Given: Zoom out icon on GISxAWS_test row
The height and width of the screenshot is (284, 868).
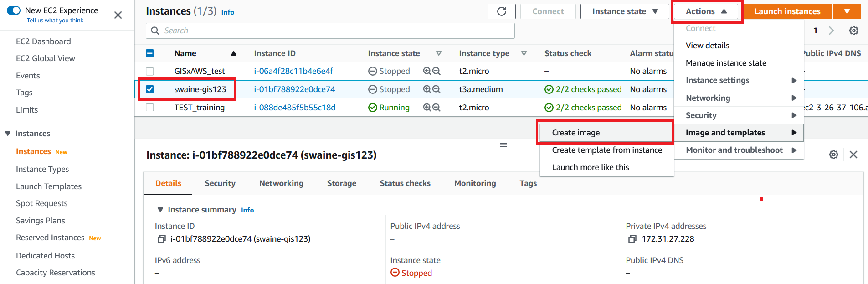Looking at the screenshot, I should (436, 71).
